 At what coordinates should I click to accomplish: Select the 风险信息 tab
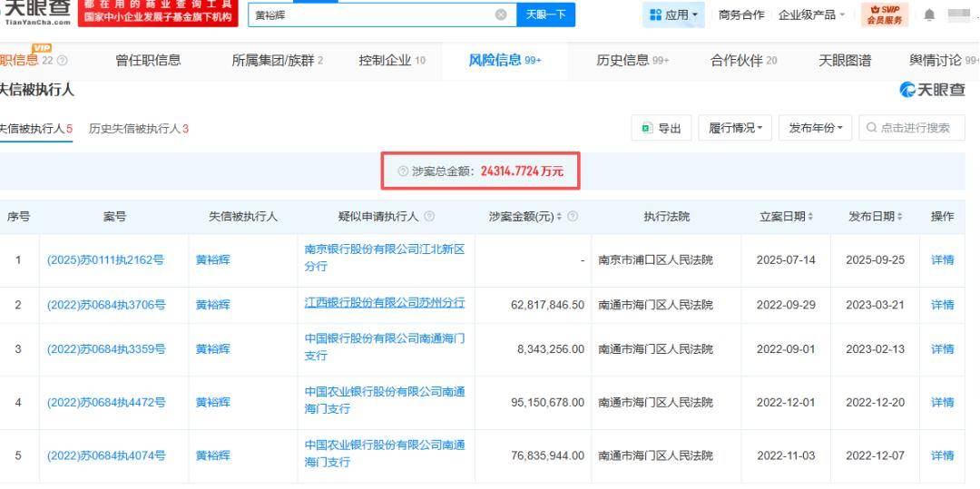pyautogui.click(x=505, y=61)
